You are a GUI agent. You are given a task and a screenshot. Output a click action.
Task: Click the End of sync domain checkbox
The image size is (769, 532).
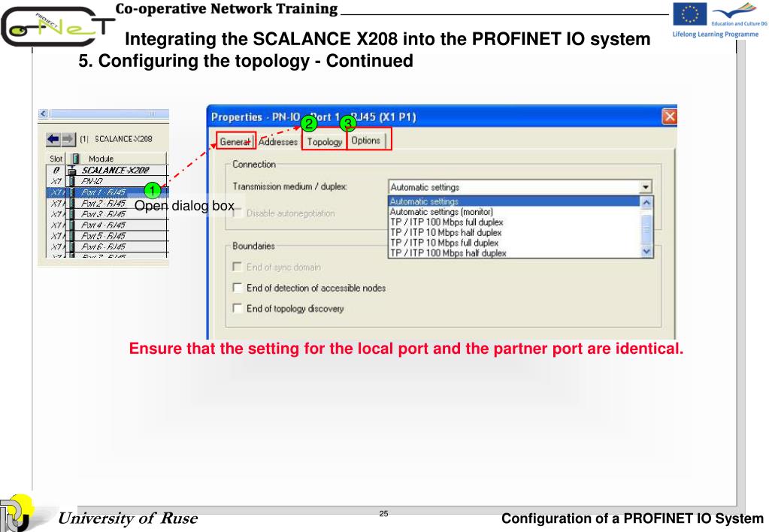(238, 267)
